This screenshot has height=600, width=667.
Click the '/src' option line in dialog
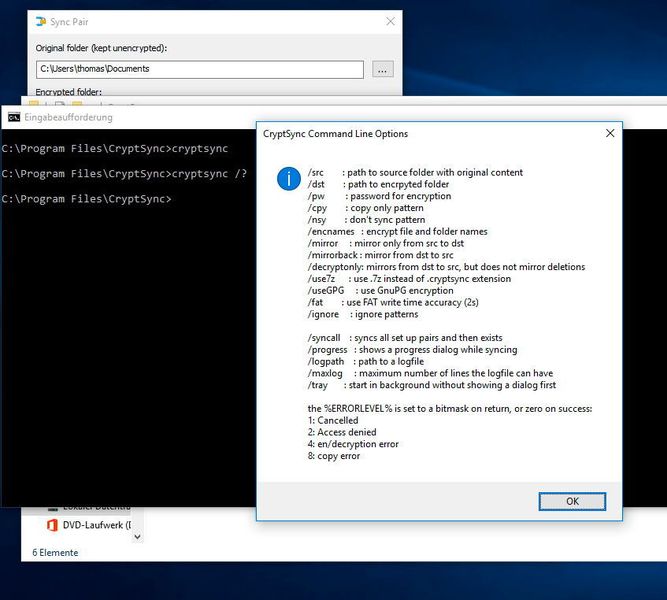click(415, 172)
